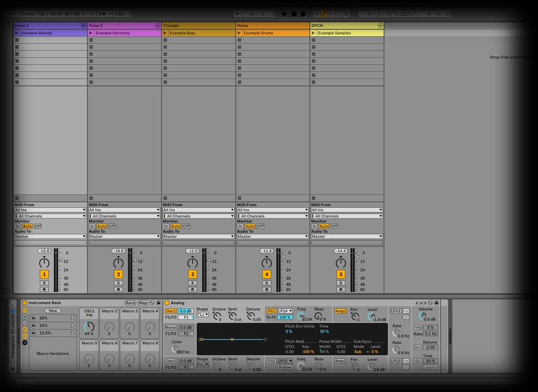Select the Osc1 section tab
The height and width of the screenshot is (392, 538).
(171, 311)
